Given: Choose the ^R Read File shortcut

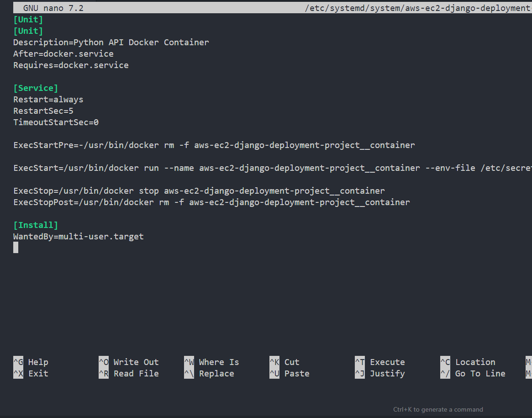Looking at the screenshot, I should (129, 373).
